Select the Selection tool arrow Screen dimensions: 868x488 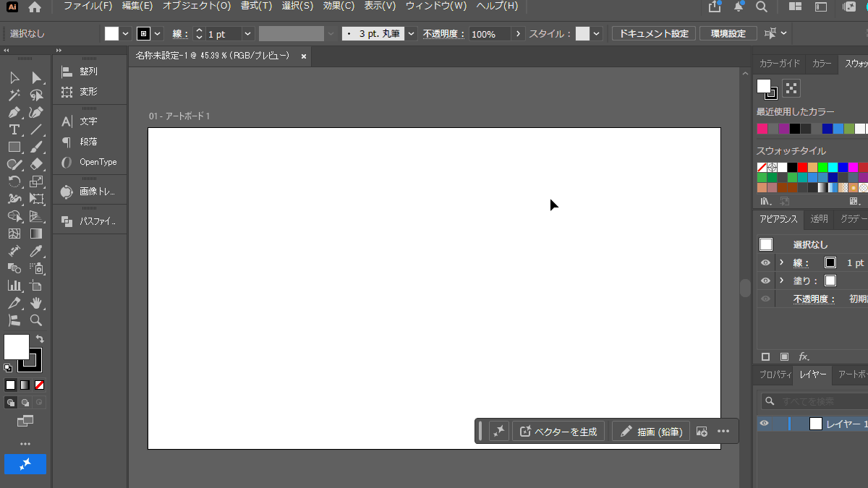click(x=14, y=77)
